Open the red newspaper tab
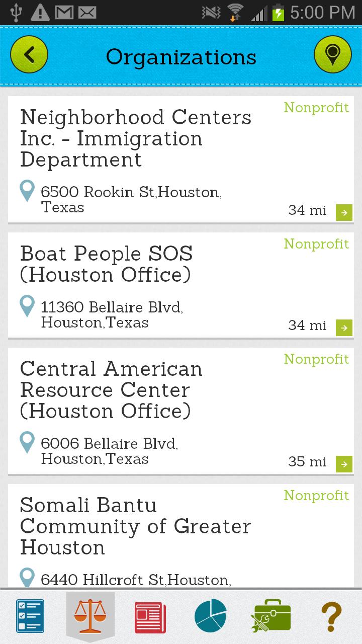 (150, 617)
